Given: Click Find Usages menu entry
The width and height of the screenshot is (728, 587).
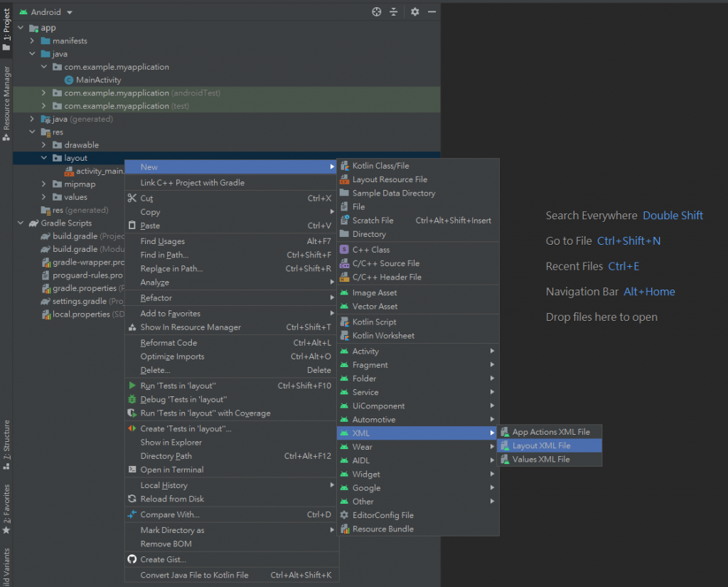Looking at the screenshot, I should coord(232,241).
